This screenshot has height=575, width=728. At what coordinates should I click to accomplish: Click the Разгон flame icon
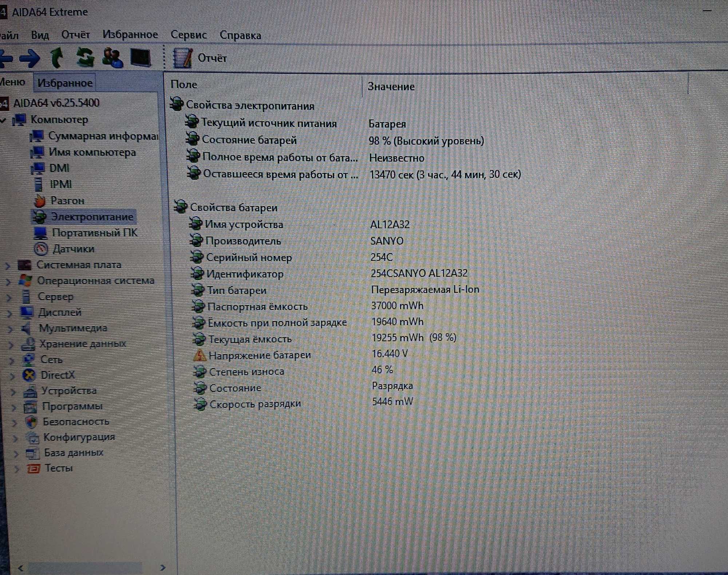pos(40,201)
